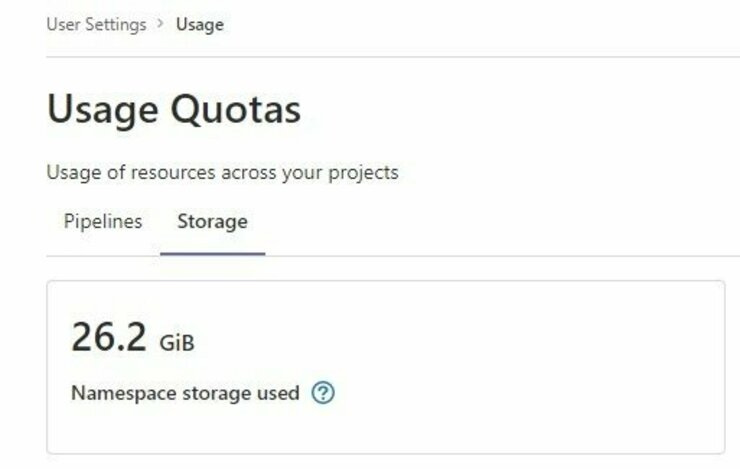740x469 pixels.
Task: Click the divider line below breadcrumbs
Action: 393,57
